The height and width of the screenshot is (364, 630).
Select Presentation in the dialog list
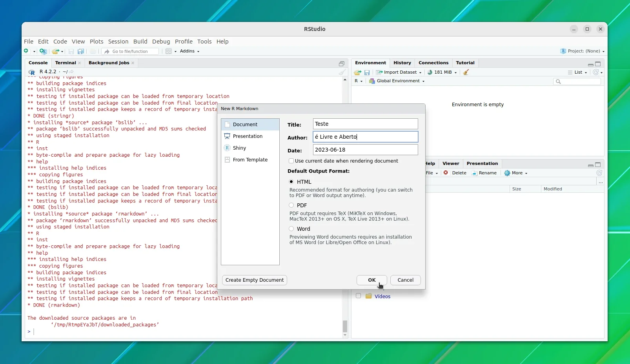click(250, 136)
